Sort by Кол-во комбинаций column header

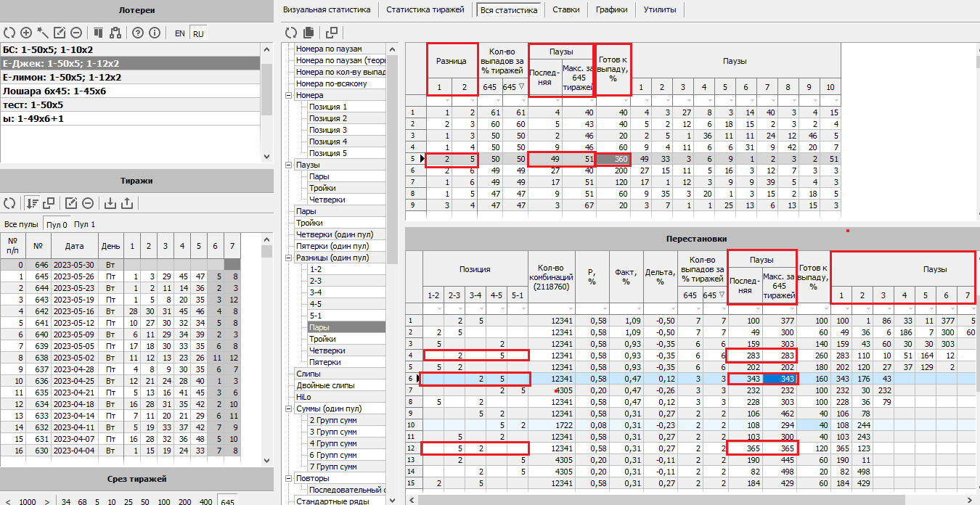coord(552,277)
